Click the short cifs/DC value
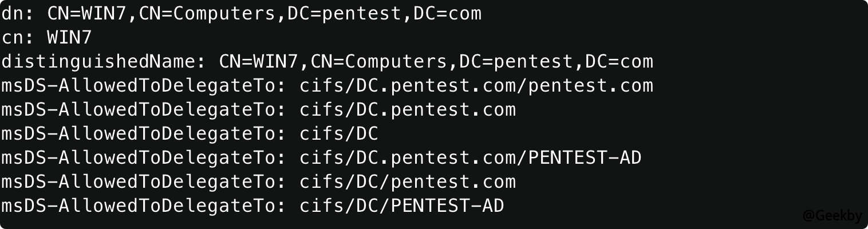868x229 pixels. coord(339,134)
